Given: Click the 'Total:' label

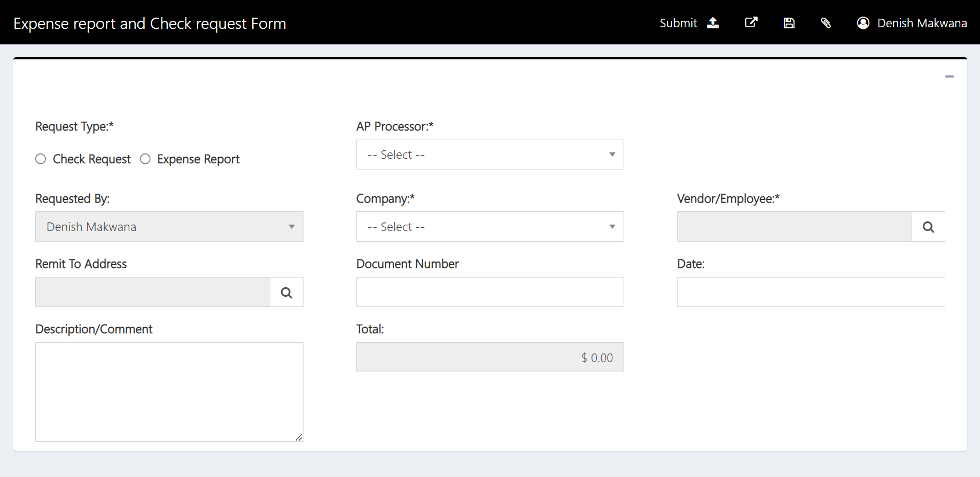Looking at the screenshot, I should pyautogui.click(x=370, y=329).
